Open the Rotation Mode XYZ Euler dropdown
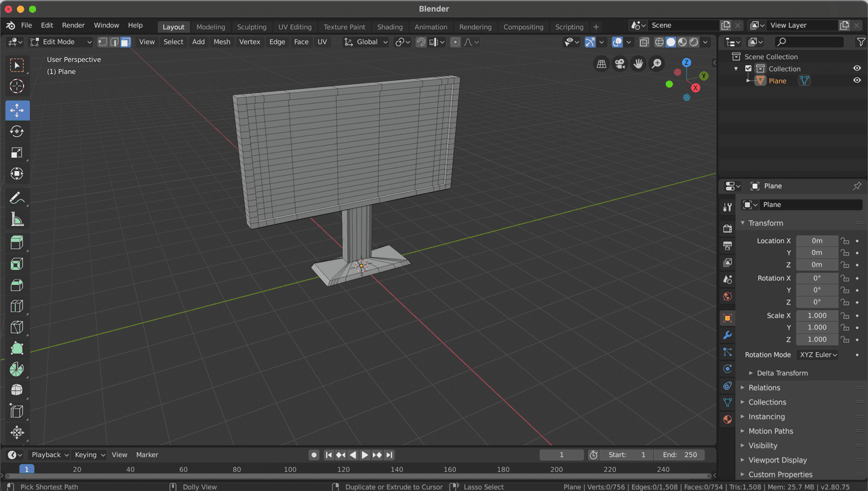This screenshot has height=491, width=868. tap(818, 355)
